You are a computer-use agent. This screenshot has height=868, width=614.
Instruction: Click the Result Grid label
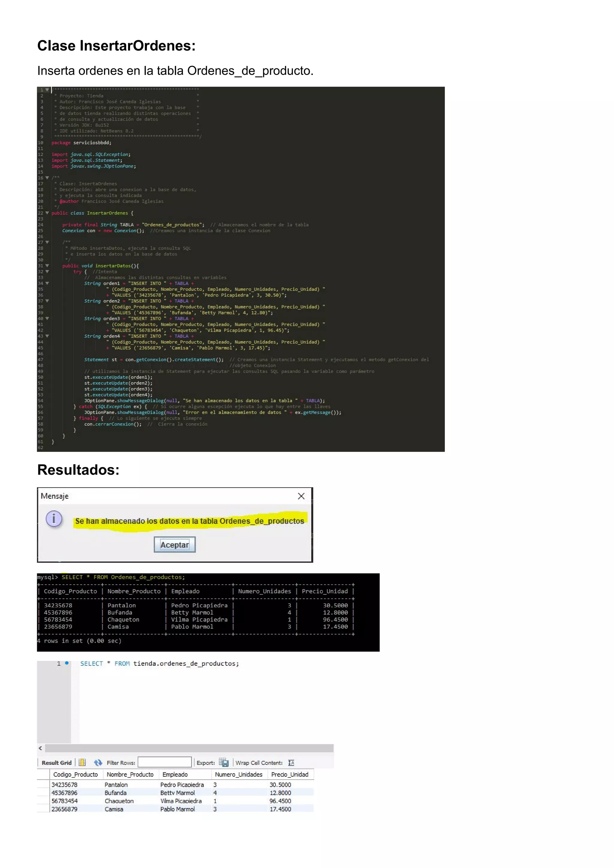coord(57,763)
